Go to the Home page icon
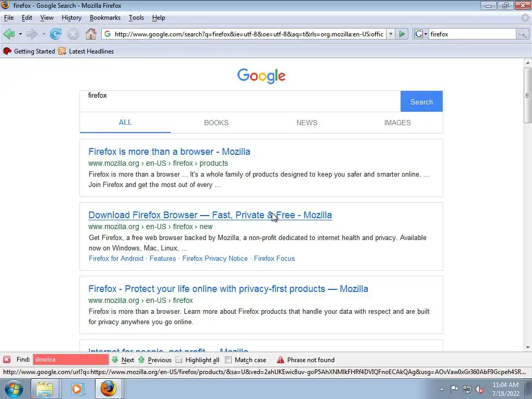The image size is (532, 399). (x=90, y=34)
